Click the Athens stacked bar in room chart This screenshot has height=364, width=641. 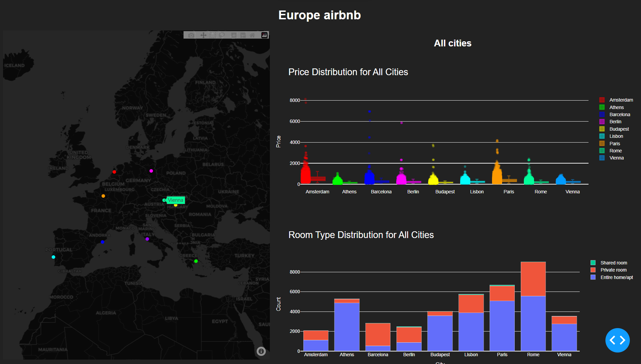click(347, 325)
